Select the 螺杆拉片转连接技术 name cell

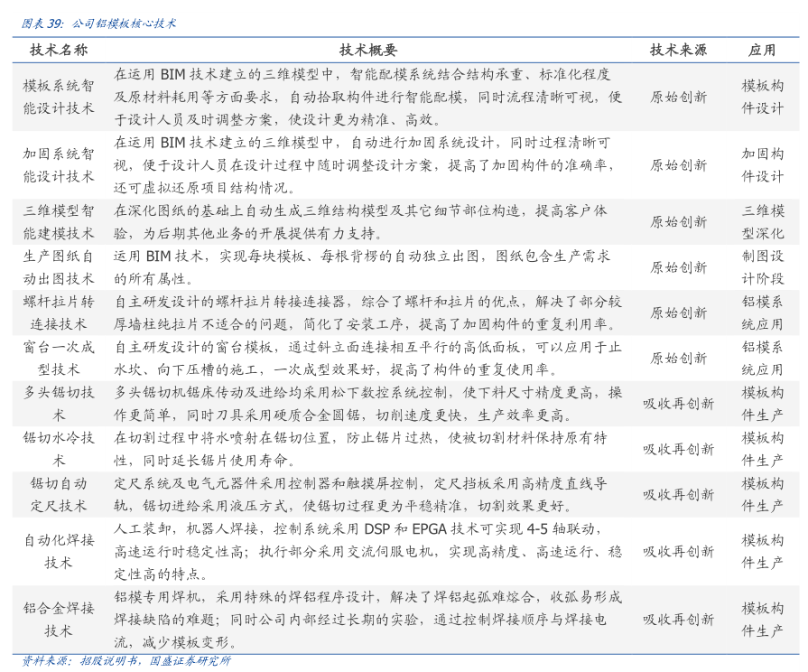(x=59, y=313)
